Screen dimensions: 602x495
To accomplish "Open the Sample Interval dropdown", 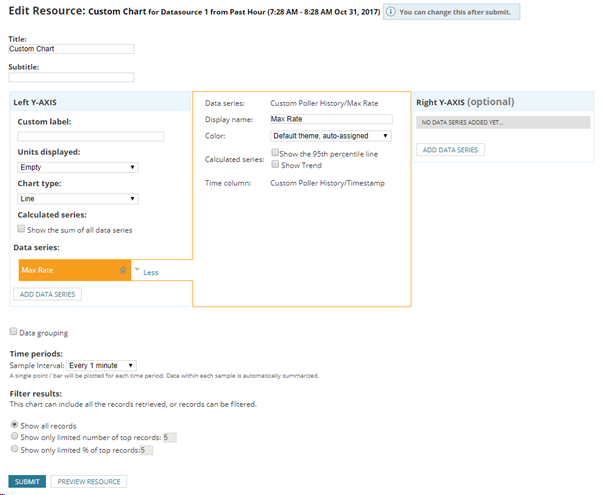I will 101,366.
